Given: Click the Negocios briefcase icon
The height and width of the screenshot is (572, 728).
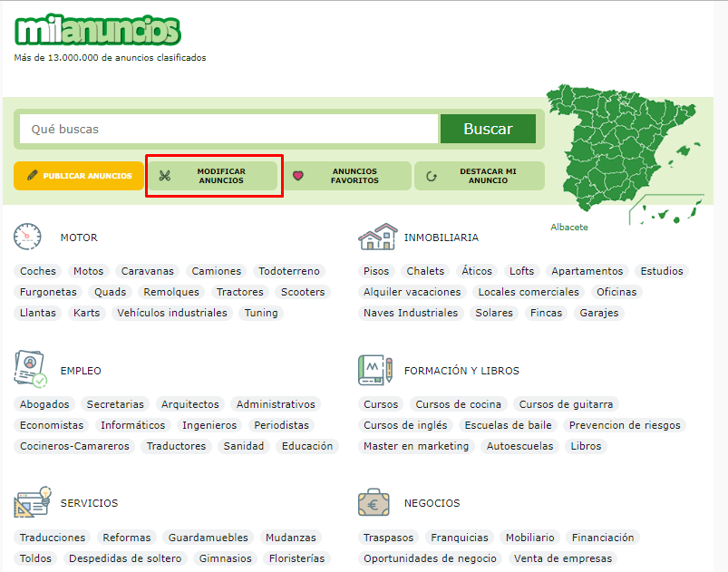Looking at the screenshot, I should [x=374, y=502].
